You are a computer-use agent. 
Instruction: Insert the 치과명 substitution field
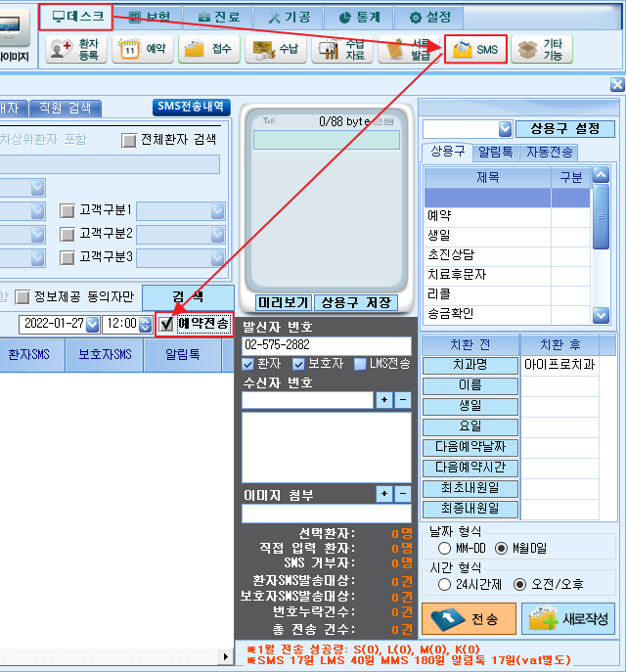tap(470, 365)
